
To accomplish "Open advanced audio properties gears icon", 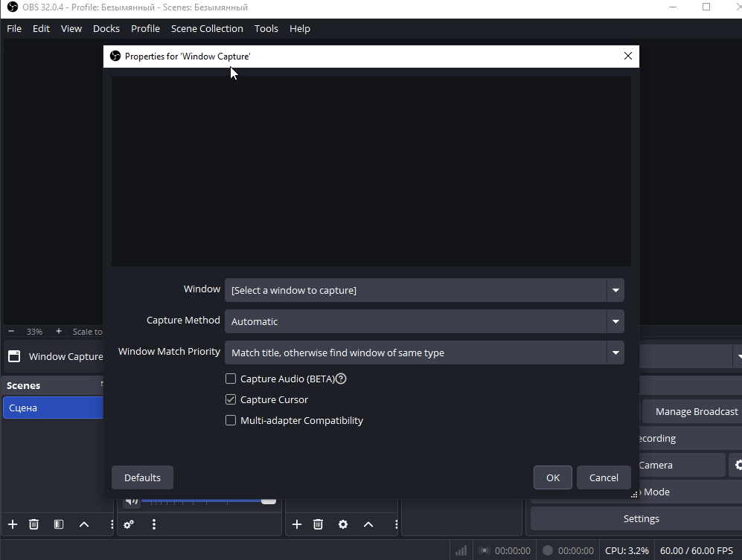I will (129, 524).
